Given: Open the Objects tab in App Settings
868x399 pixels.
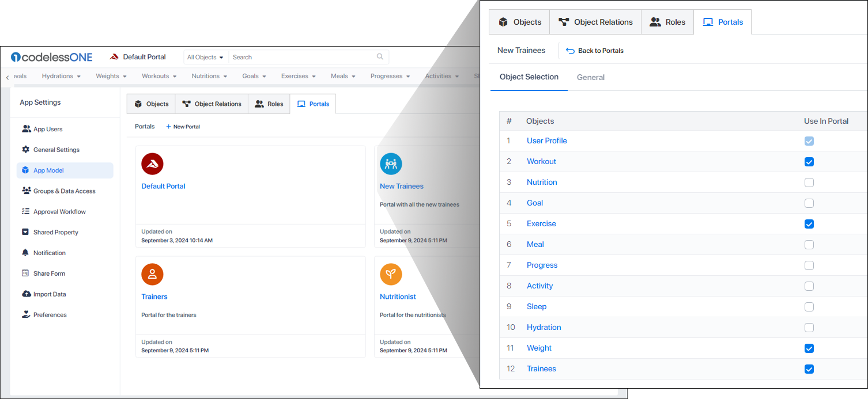Looking at the screenshot, I should tap(151, 104).
